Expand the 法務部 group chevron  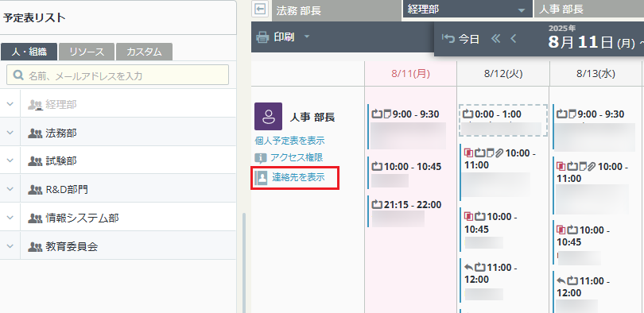point(10,133)
